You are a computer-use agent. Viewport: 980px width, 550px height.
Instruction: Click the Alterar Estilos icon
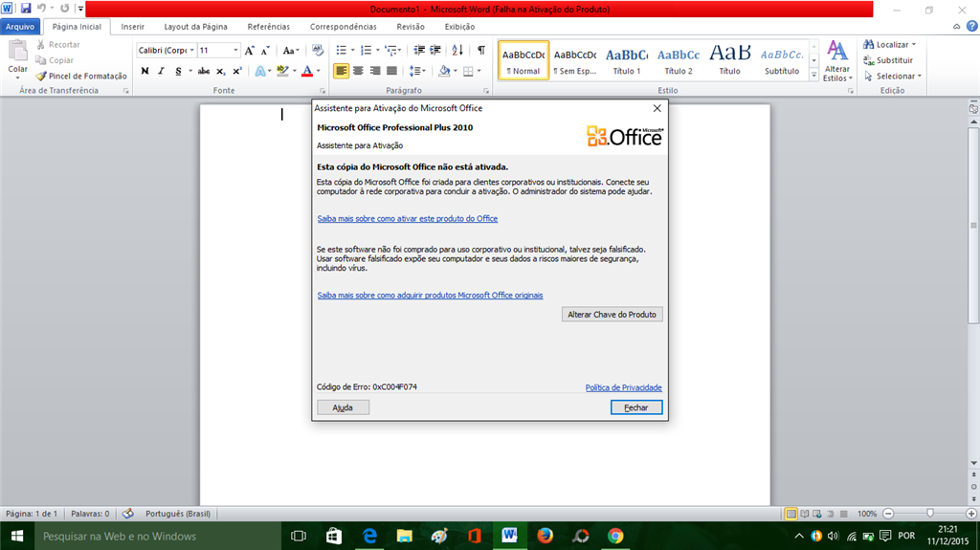(x=837, y=60)
